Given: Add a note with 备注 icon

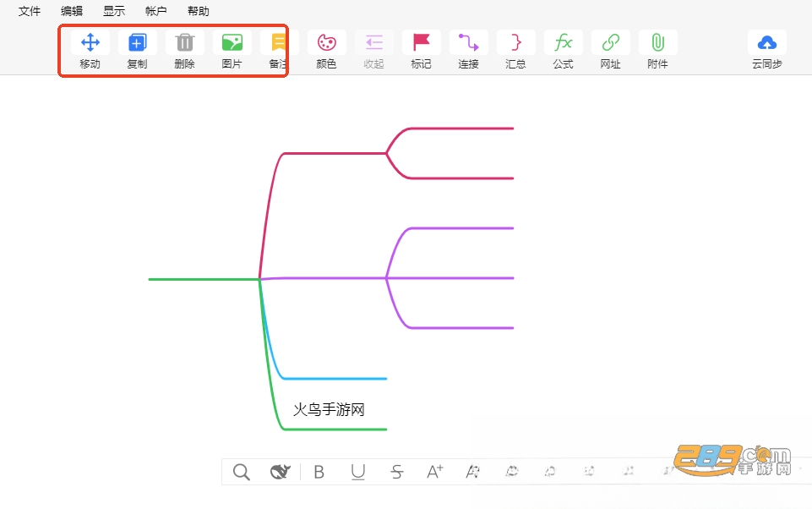Looking at the screenshot, I should pyautogui.click(x=279, y=42).
